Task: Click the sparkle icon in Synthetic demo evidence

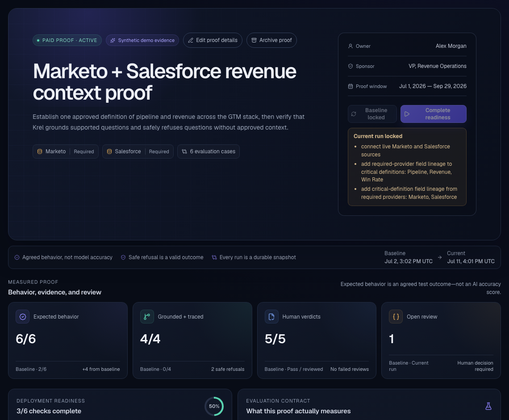Action: [113, 40]
